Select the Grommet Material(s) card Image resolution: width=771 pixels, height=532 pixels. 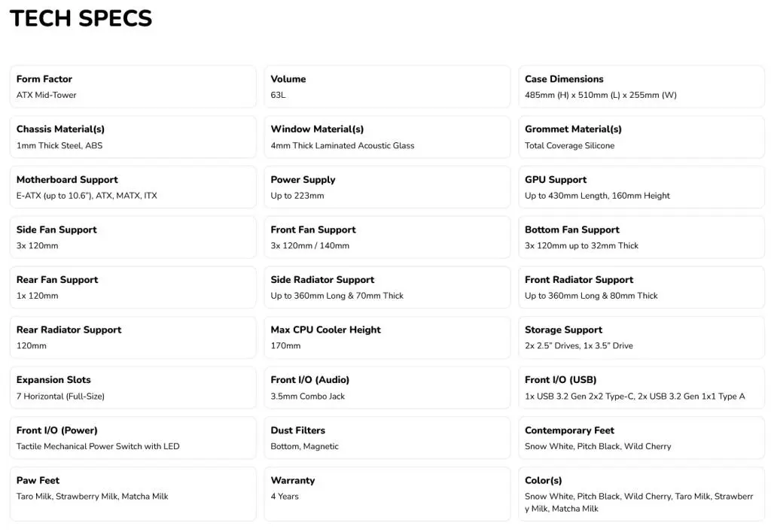[641, 137]
